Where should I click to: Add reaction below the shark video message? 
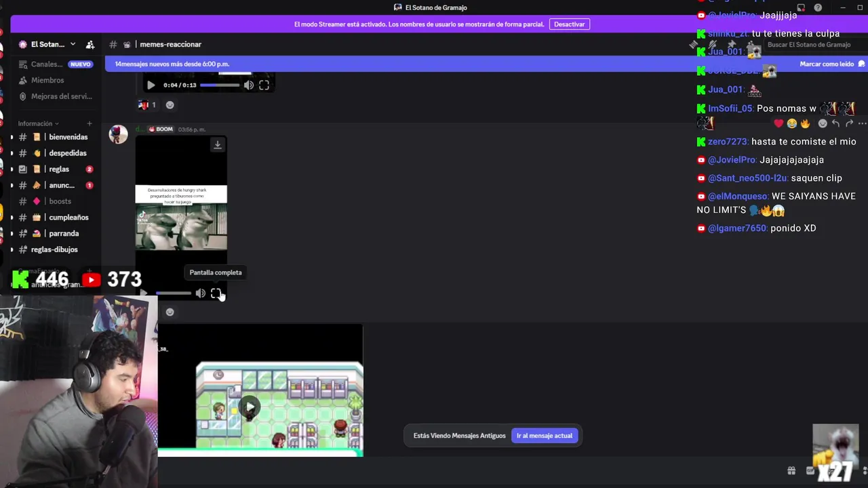coord(170,312)
